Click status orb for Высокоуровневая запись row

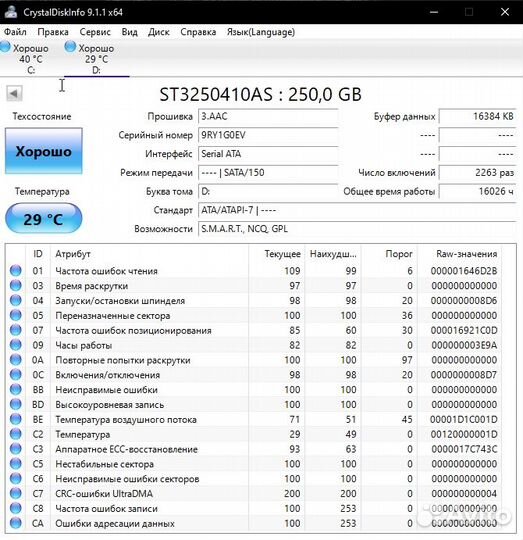coord(15,404)
